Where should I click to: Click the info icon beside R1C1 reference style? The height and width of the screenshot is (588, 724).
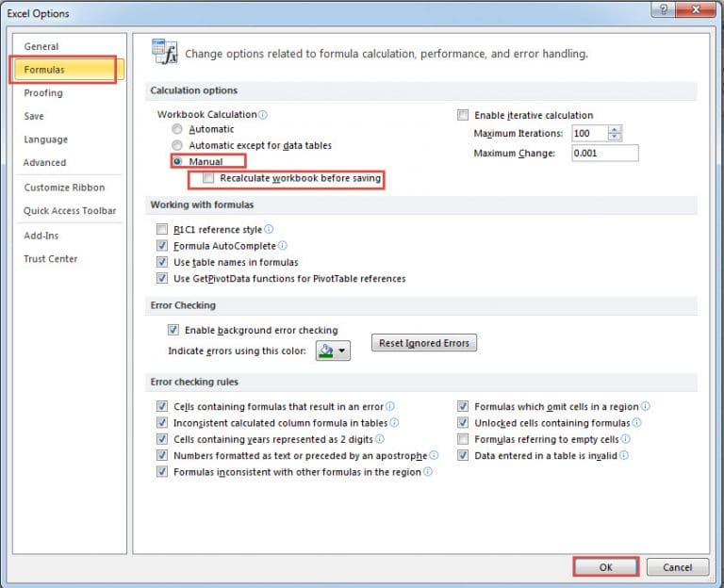269,229
